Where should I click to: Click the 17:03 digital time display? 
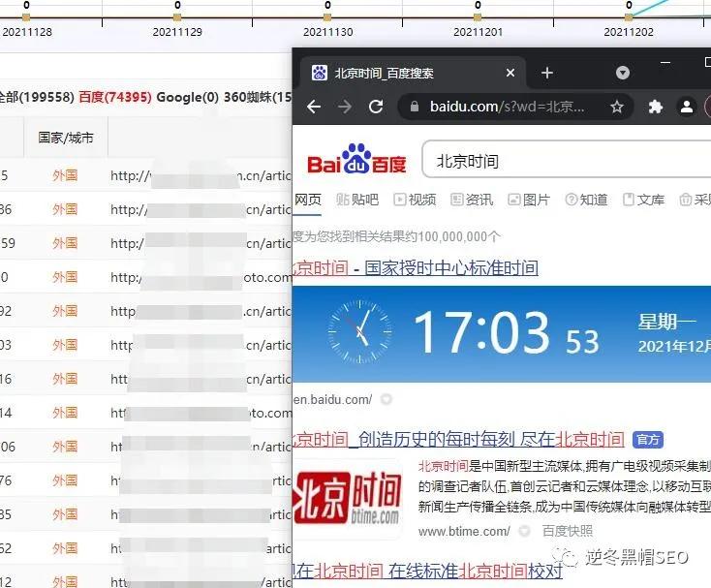point(481,333)
